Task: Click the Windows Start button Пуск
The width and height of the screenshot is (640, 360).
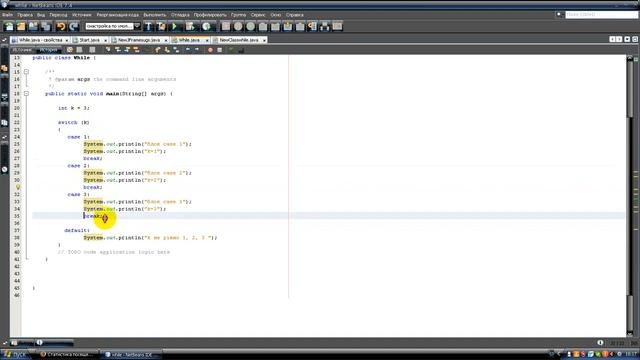Action: coord(15,355)
